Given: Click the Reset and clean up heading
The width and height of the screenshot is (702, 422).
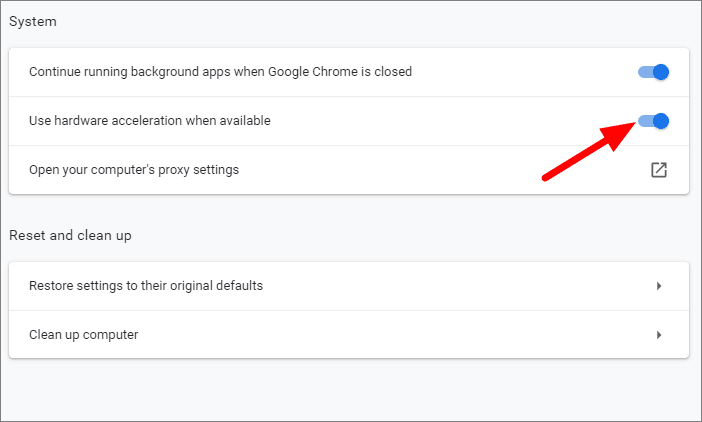Looking at the screenshot, I should point(70,236).
